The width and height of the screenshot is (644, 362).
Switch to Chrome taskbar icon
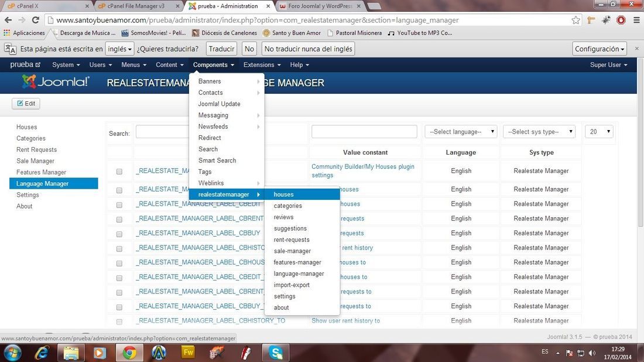point(129,353)
